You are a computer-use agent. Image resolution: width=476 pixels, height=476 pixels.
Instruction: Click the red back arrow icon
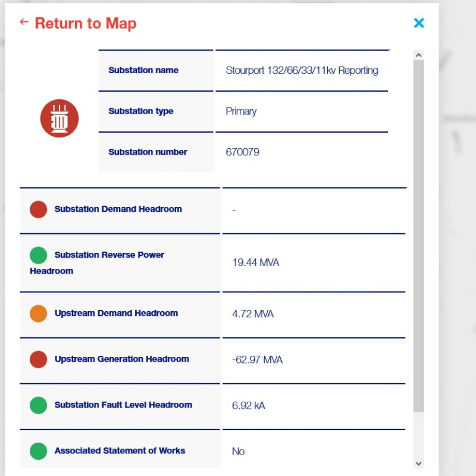pos(24,22)
